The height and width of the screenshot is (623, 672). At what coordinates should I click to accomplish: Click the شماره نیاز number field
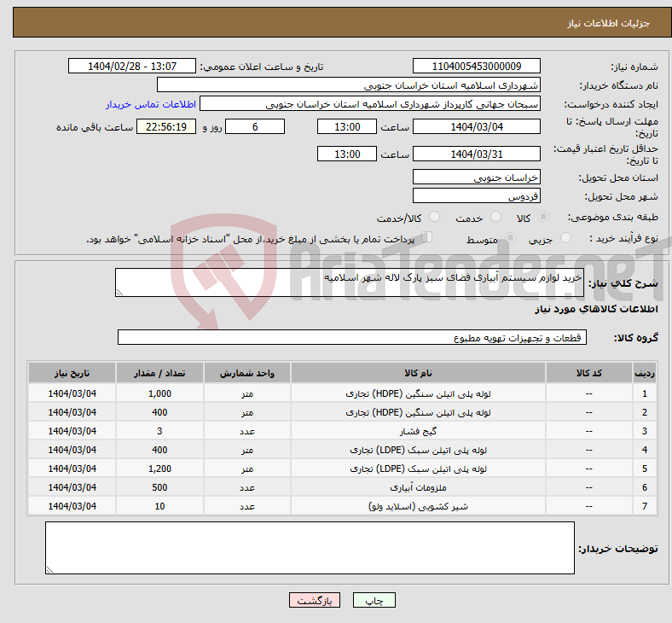tap(476, 67)
